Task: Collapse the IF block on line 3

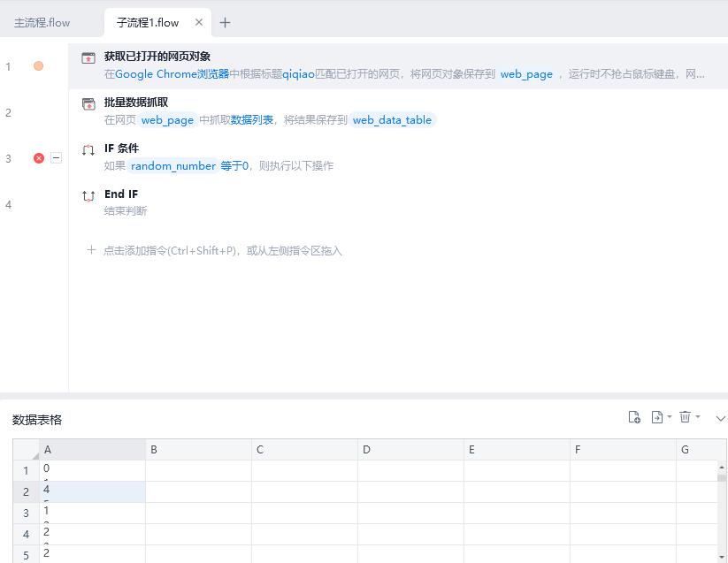Action: 56,158
